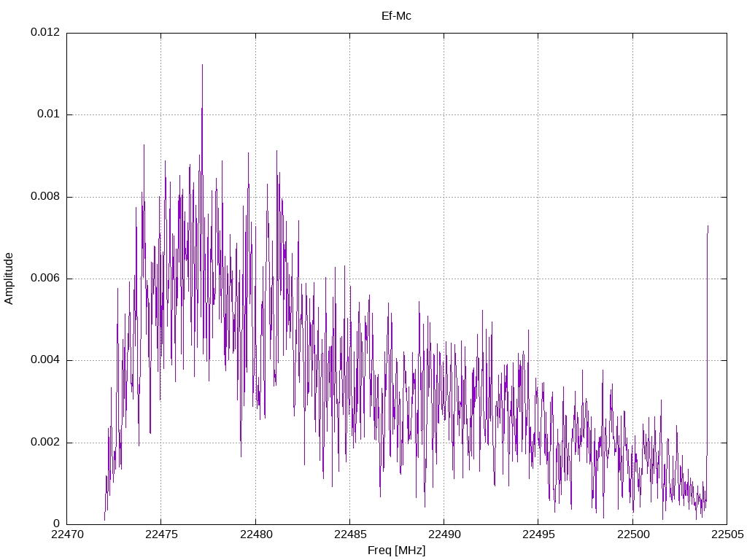The image size is (747, 560).
Task: Click the 'Amplitude' y-axis label
Action: point(9,279)
